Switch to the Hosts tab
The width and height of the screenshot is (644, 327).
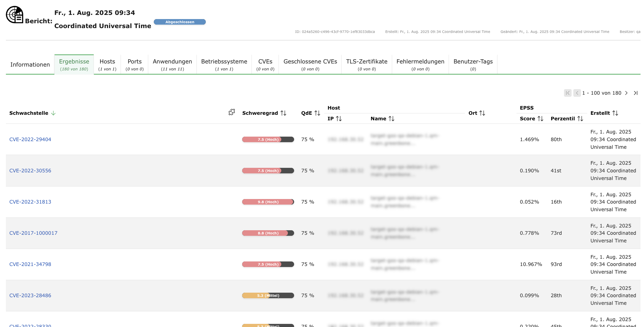pyautogui.click(x=107, y=64)
